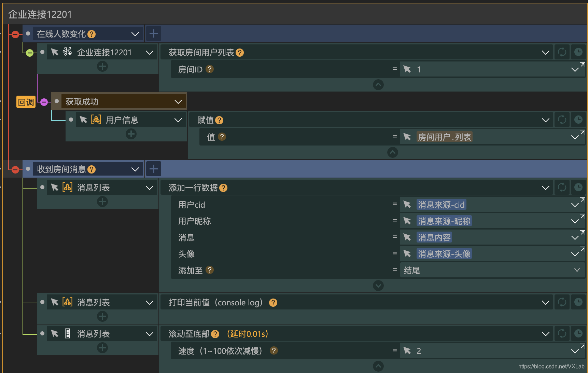The width and height of the screenshot is (588, 373).
Task: Open the 收到房间消息 event dropdown
Action: pyautogui.click(x=135, y=169)
